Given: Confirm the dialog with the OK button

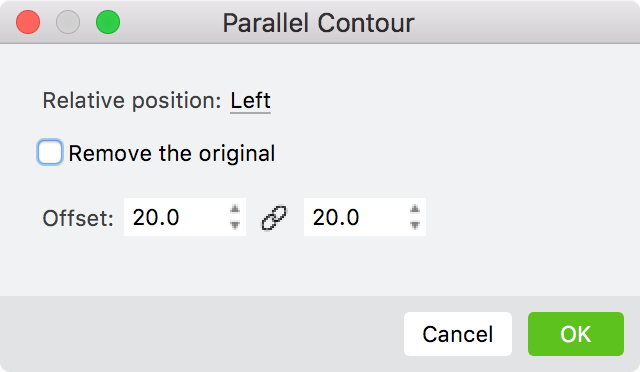Looking at the screenshot, I should click(x=576, y=334).
